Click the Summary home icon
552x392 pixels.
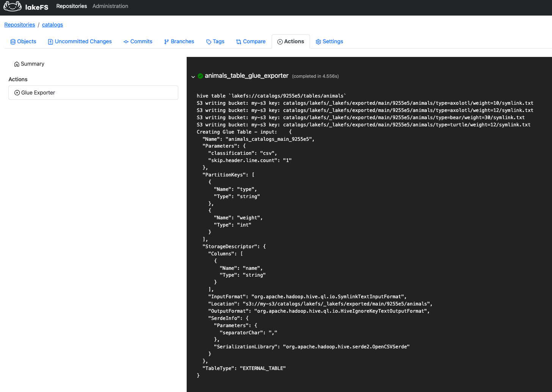point(16,64)
